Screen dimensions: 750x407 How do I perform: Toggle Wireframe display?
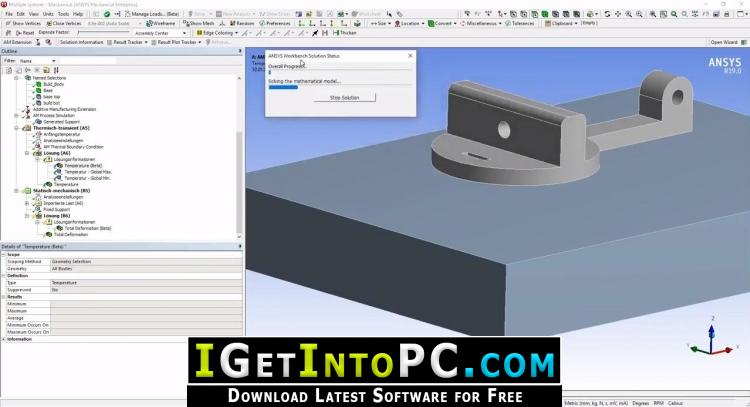(161, 23)
